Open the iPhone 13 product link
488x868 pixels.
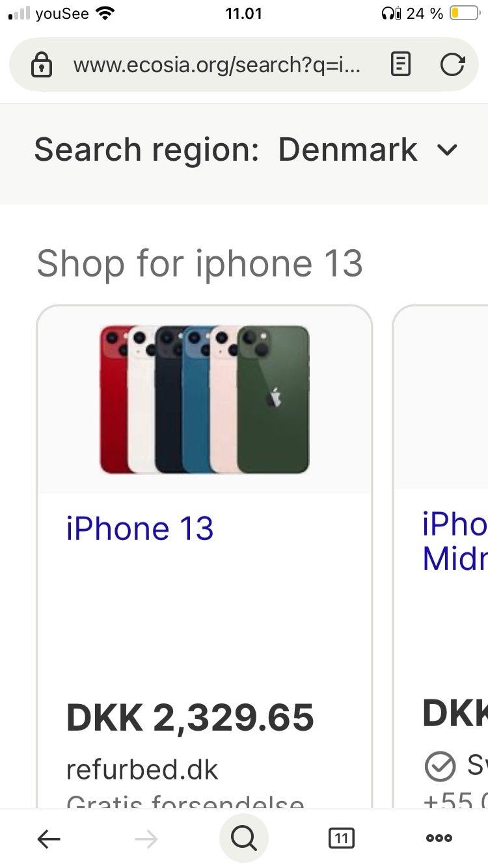[x=140, y=528]
